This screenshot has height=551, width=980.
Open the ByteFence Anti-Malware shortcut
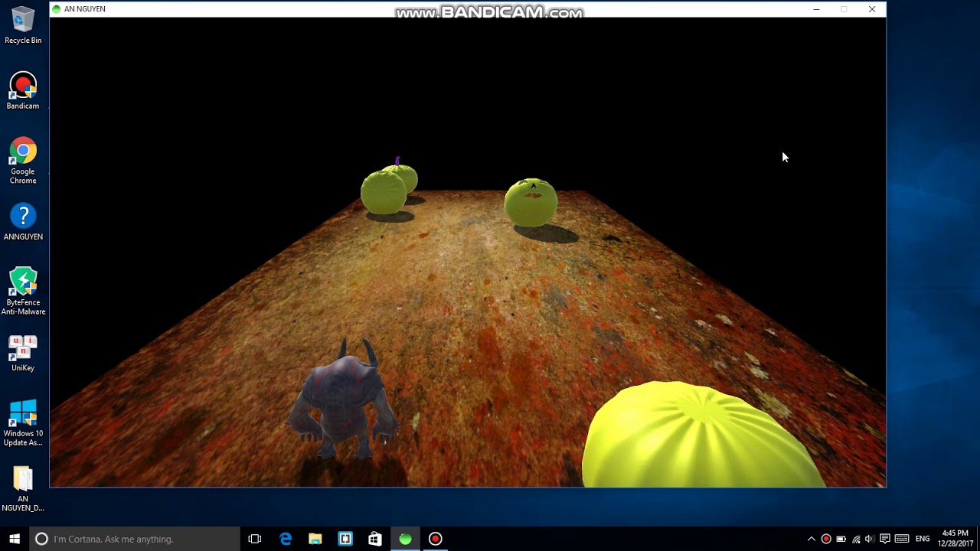[x=23, y=291]
